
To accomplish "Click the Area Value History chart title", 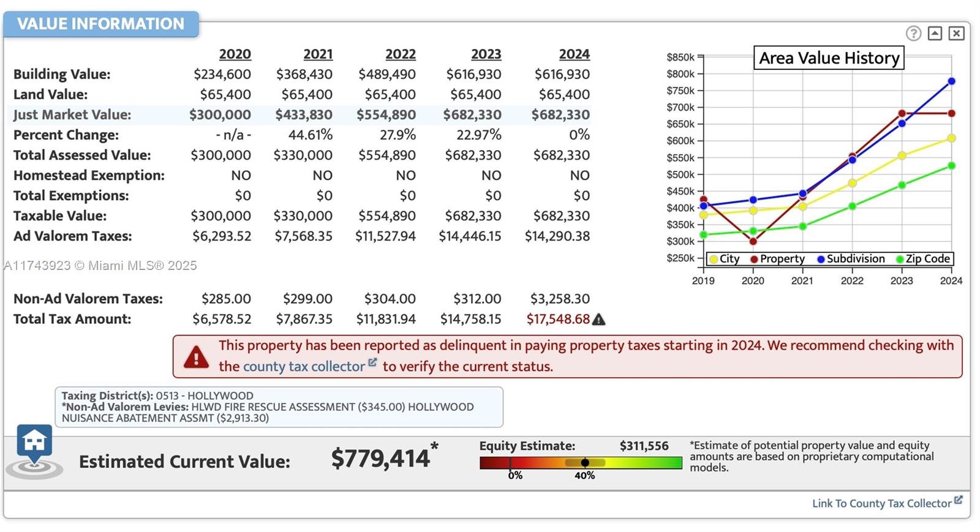I will 829,58.
